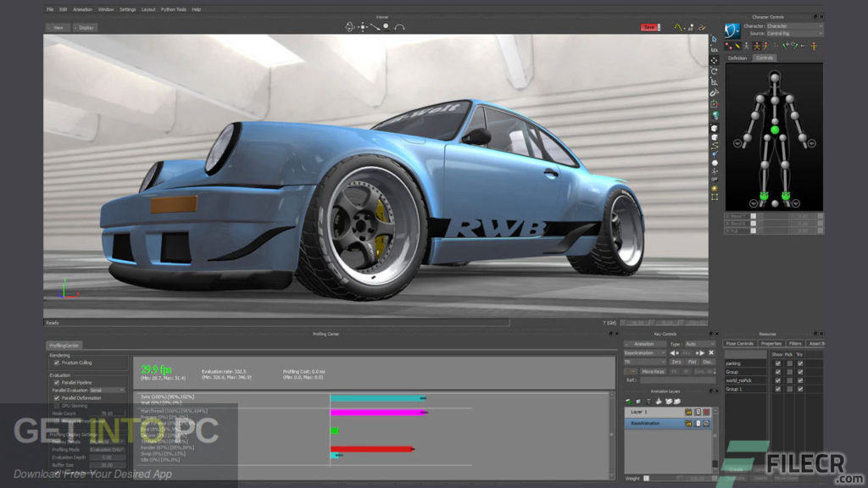This screenshot has width=868, height=488.
Task: Open the Animation dropdown in Key Controls
Action: click(x=645, y=344)
